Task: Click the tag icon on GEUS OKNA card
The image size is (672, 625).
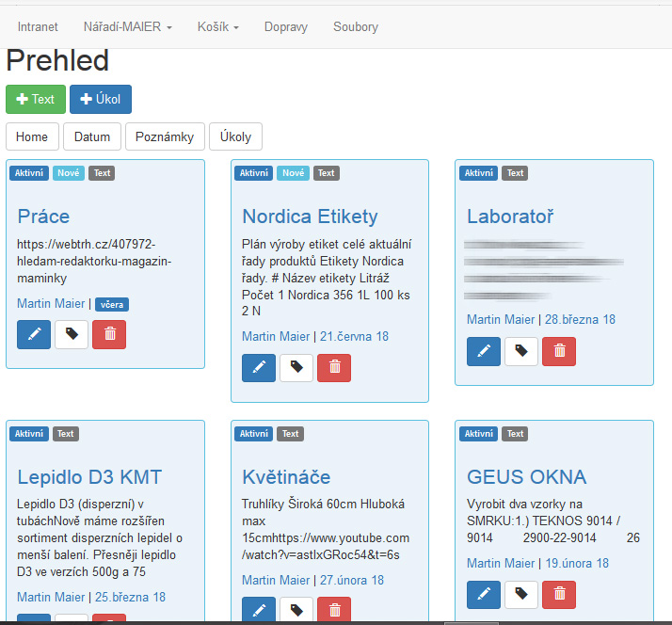Action: [521, 595]
